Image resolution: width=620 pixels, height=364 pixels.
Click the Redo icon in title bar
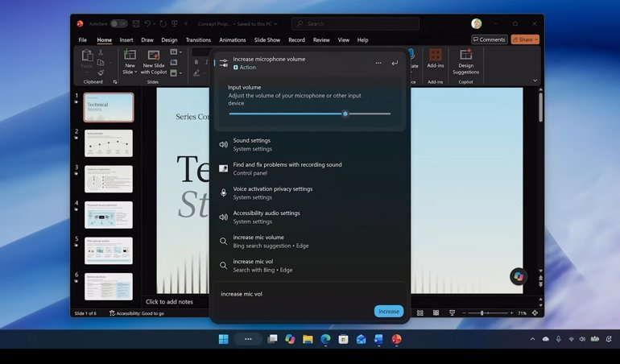pyautogui.click(x=163, y=23)
